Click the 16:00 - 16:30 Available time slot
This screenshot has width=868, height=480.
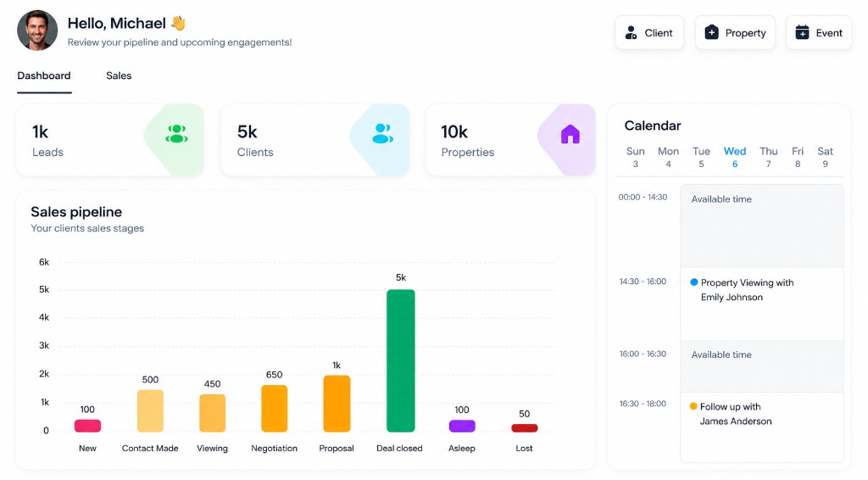(762, 366)
